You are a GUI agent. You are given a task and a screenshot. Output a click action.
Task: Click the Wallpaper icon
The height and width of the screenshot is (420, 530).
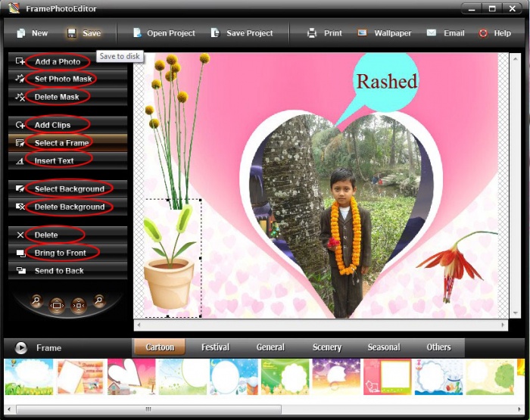[362, 33]
